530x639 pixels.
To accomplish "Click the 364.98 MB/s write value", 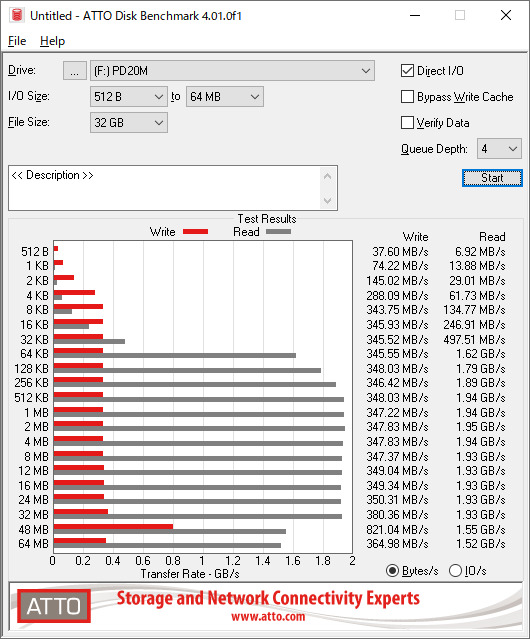I will click(397, 544).
